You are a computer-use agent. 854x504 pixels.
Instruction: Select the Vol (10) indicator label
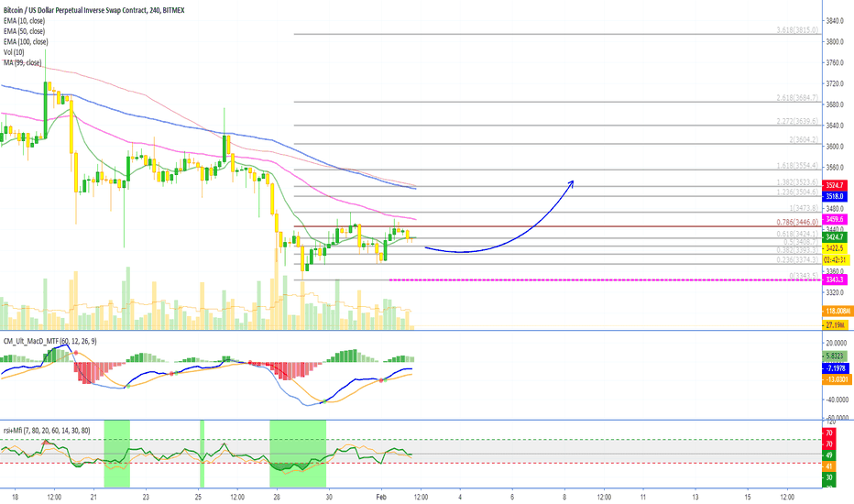tap(14, 52)
